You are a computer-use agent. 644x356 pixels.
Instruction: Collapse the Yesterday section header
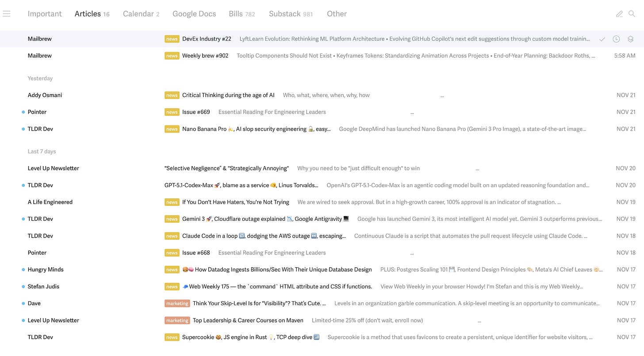pyautogui.click(x=40, y=78)
